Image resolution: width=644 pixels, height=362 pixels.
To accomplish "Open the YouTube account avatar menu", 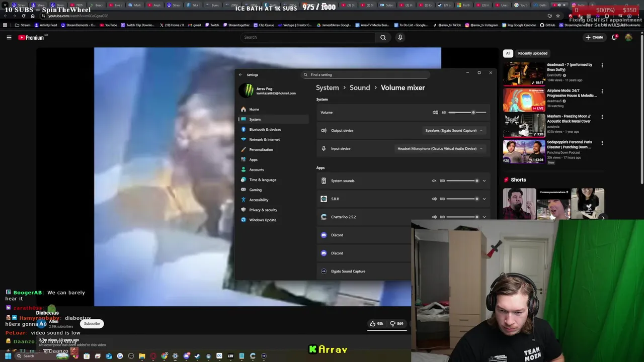I will [x=628, y=37].
